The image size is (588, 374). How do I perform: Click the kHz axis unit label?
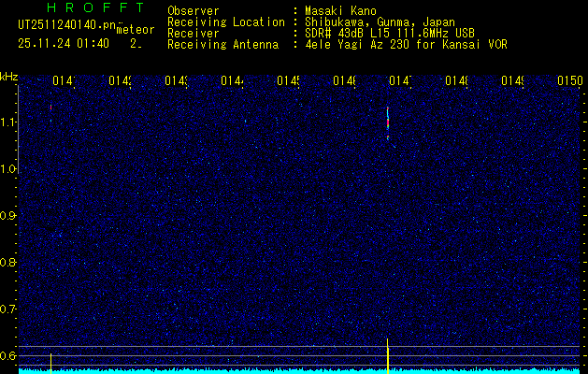[8, 77]
